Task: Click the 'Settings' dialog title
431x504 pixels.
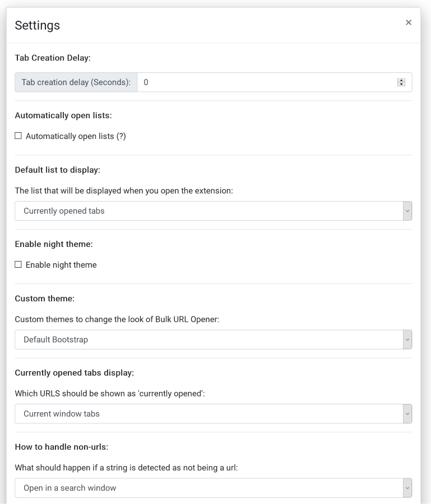Action: point(37,25)
